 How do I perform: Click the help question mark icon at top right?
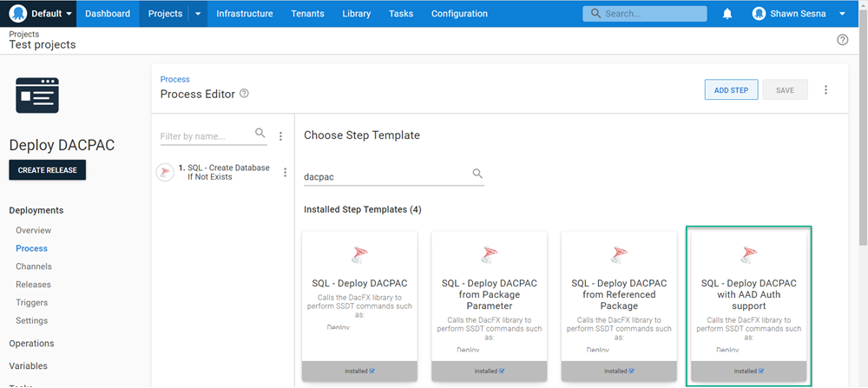842,40
